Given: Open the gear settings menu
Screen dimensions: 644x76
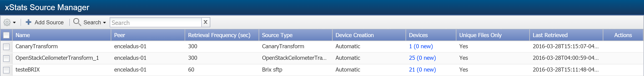Looking at the screenshot, I should click(7, 22).
